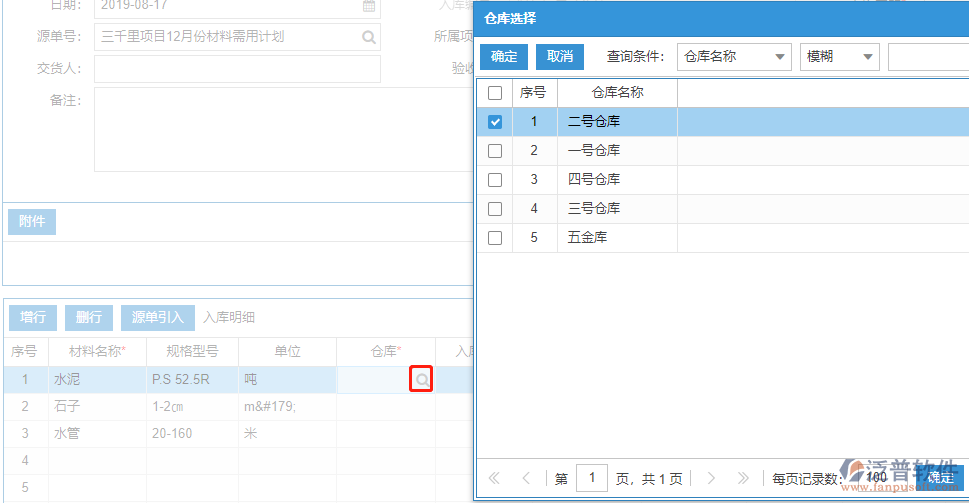The image size is (969, 503).
Task: Click the 交货人 input field
Action: [237, 69]
